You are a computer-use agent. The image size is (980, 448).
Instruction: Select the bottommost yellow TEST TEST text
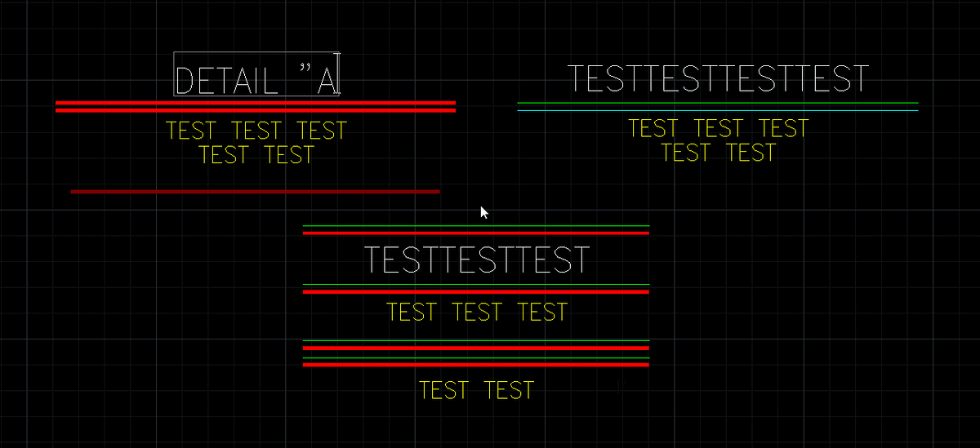click(x=477, y=391)
